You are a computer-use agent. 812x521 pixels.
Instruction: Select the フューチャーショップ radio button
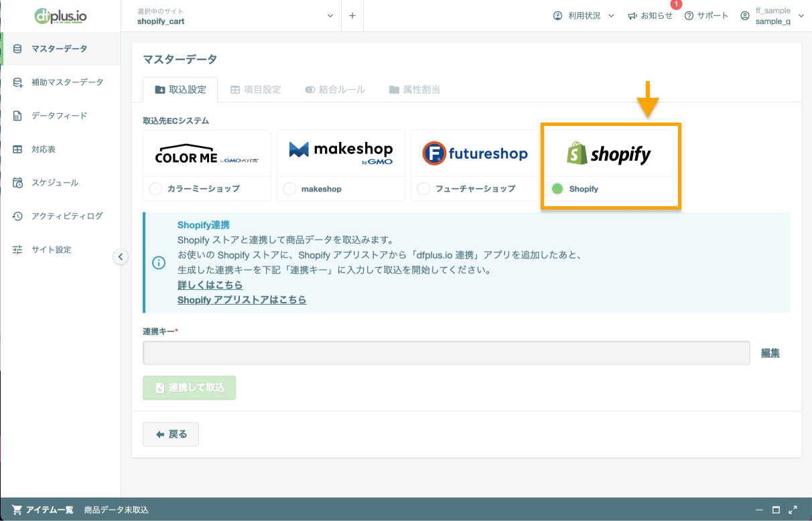(423, 189)
